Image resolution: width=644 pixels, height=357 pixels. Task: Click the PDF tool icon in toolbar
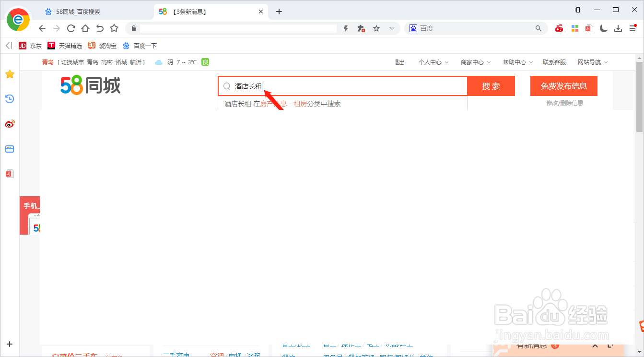[x=589, y=29]
